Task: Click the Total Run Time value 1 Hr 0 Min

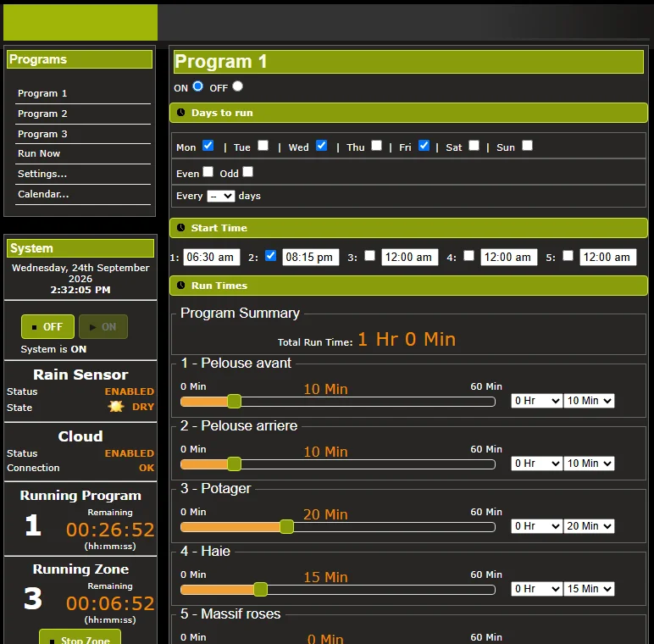Action: pos(407,339)
